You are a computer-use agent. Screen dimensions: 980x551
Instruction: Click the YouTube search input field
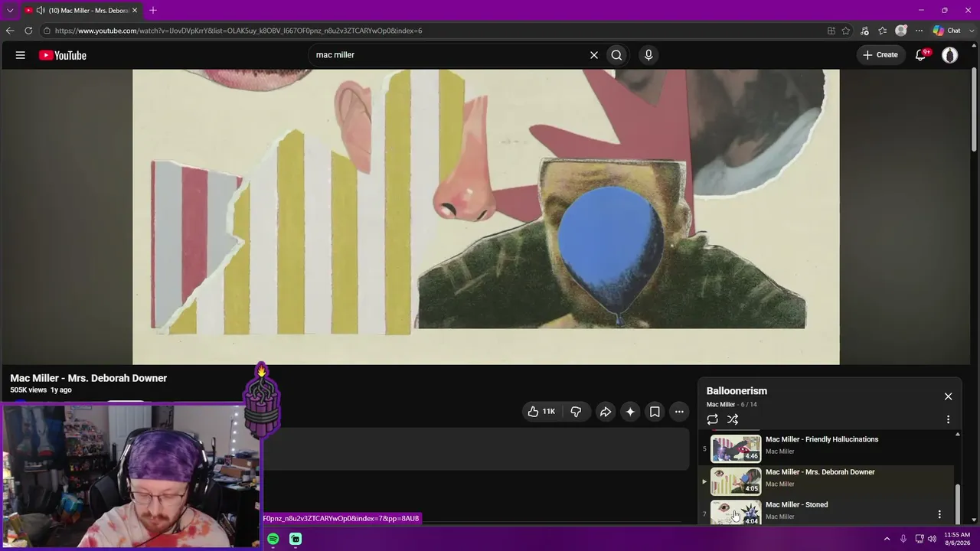pos(448,55)
